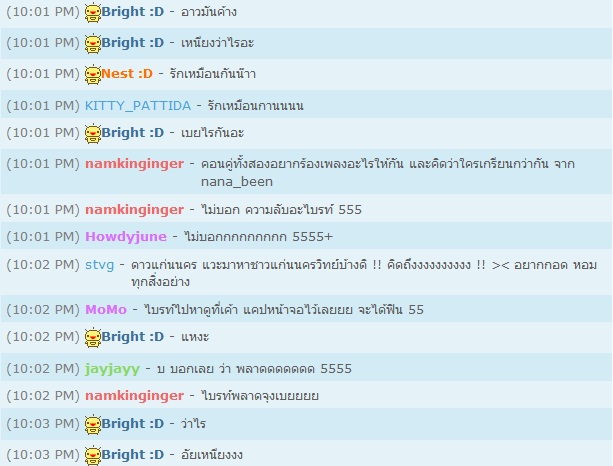This screenshot has height=466, width=613.
Task: Click Bright :D name on the อาวมันค้าง message
Action: click(x=133, y=12)
